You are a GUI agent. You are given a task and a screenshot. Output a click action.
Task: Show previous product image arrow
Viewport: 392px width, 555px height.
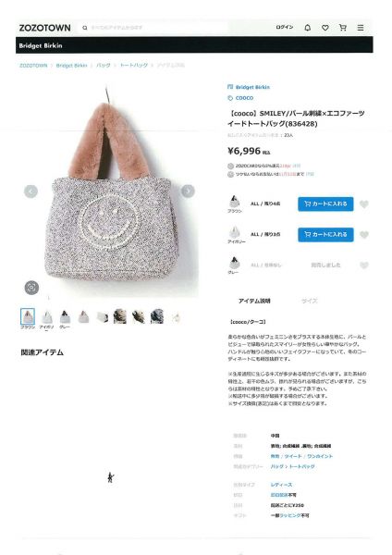pos(31,191)
